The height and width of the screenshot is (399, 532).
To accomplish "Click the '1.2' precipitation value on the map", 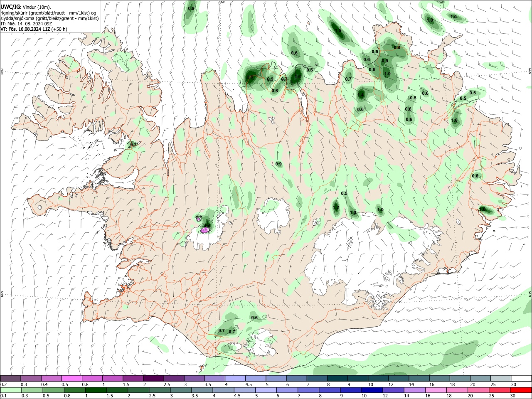I will click(x=336, y=207).
